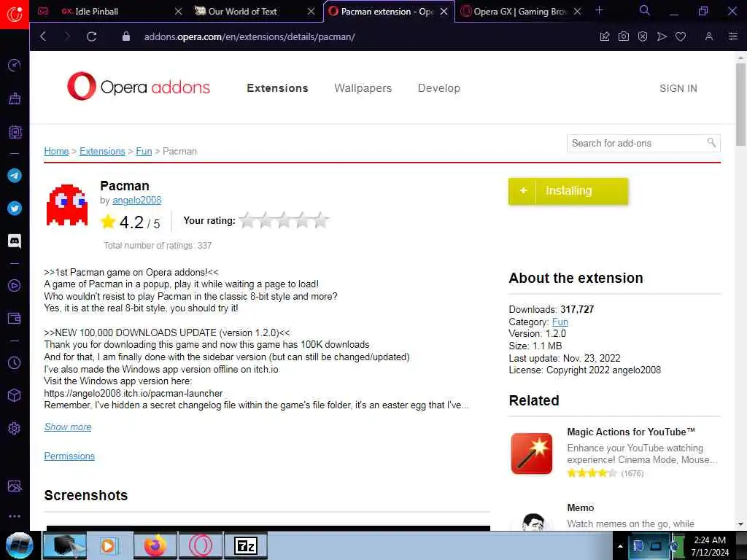Rate the extension one star
This screenshot has width=747, height=560.
pyautogui.click(x=247, y=220)
